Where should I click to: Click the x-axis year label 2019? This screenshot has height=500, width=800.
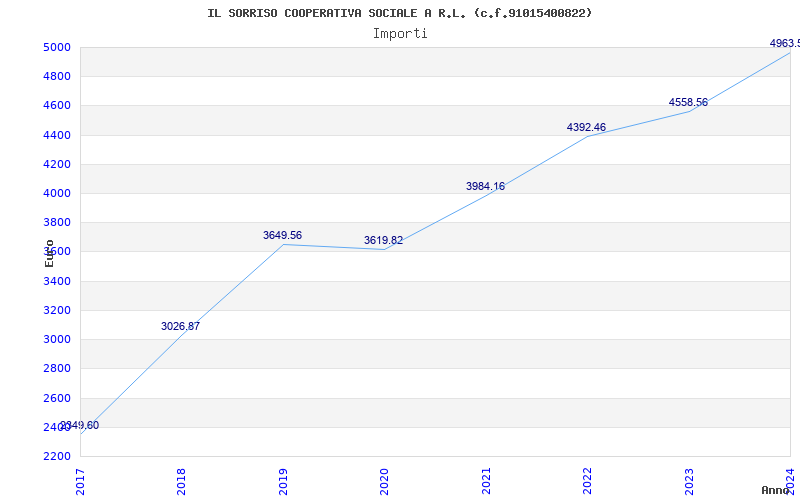pyautogui.click(x=283, y=481)
